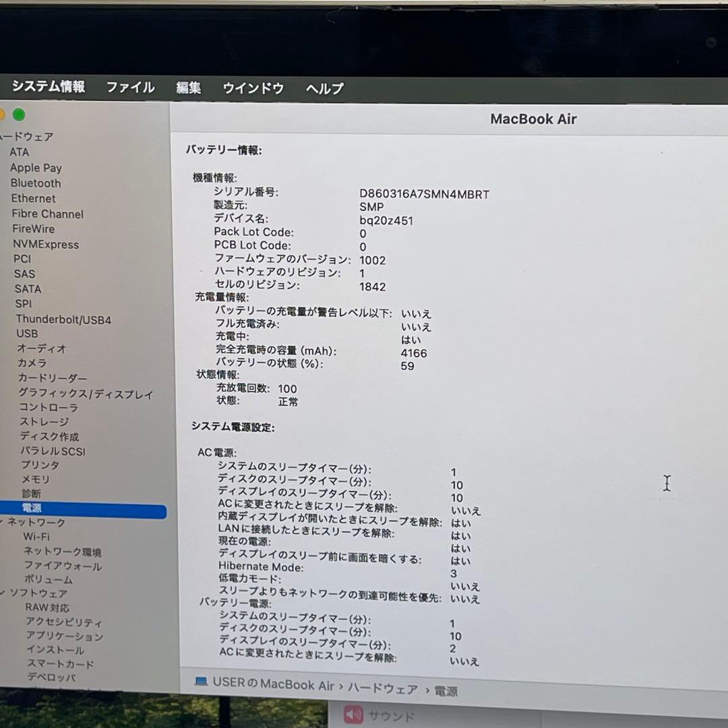This screenshot has height=728, width=728.
Task: Select Bluetooth in the hardware sidebar
Action: click(35, 183)
